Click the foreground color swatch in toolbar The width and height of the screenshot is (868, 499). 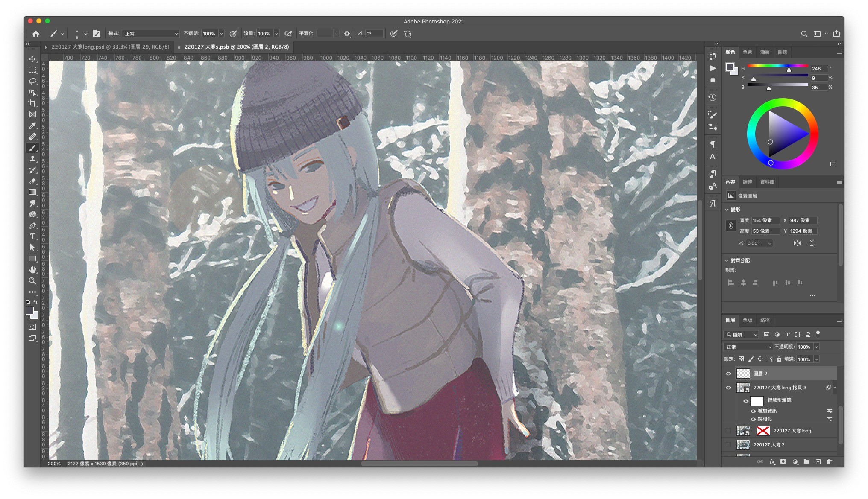click(30, 311)
